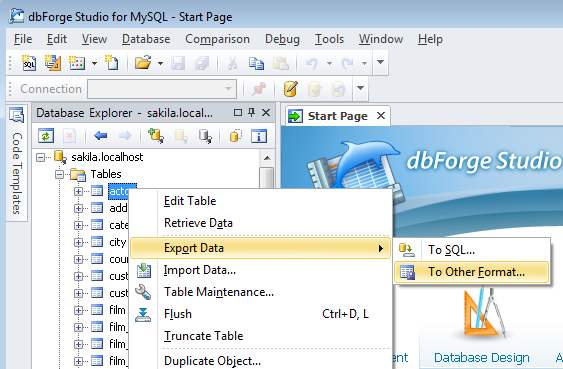Choose Retrieve Data from context menu

(x=260, y=223)
